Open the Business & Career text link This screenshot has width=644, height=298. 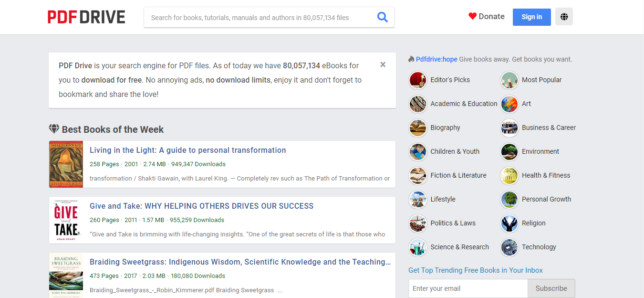(549, 128)
